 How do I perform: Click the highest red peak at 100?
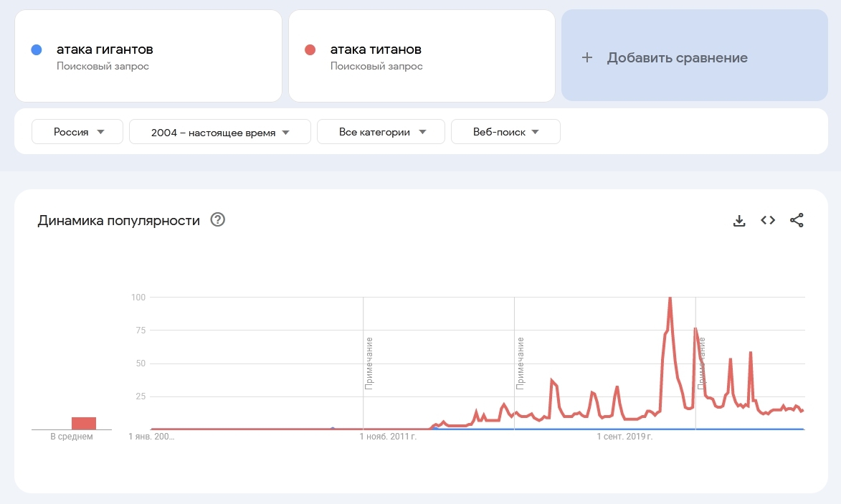click(x=670, y=298)
